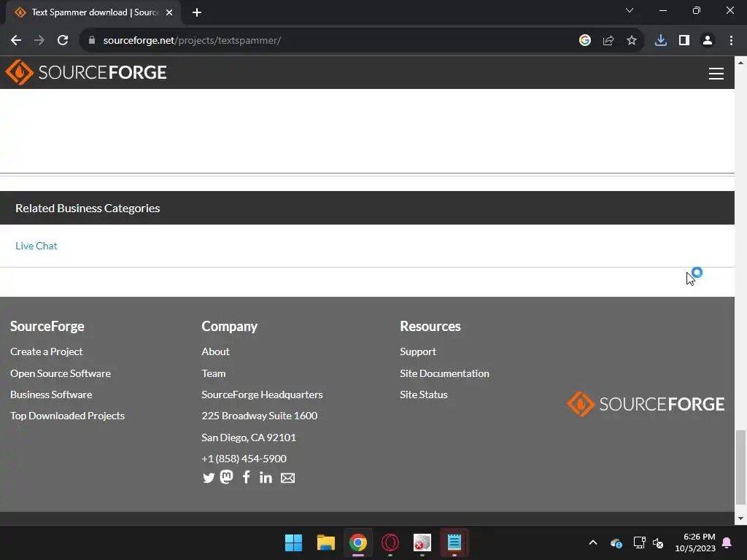747x560 pixels.
Task: Click the scrollbar down arrow
Action: 740,518
